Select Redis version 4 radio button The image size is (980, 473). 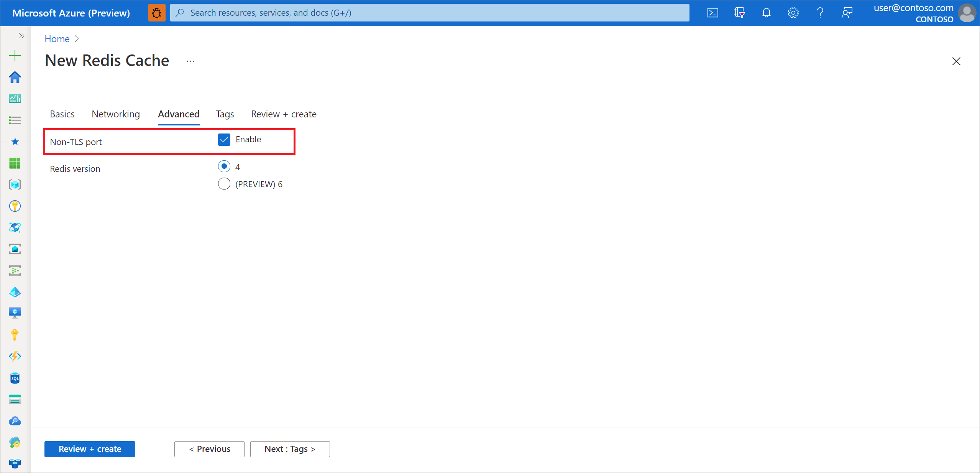tap(224, 166)
